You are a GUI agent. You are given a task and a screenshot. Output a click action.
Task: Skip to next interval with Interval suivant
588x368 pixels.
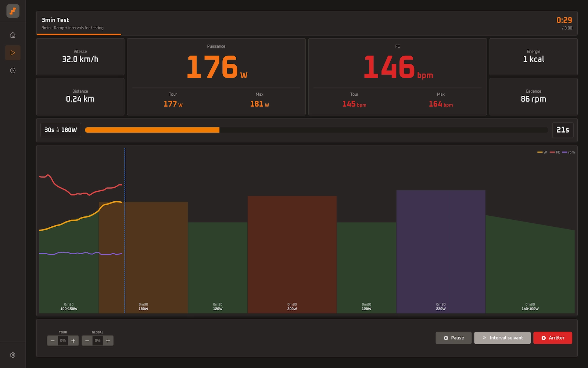pyautogui.click(x=502, y=338)
